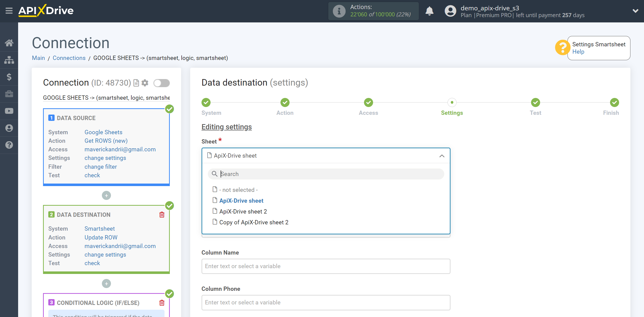
Task: Click the Editing settings heading
Action: click(x=227, y=127)
